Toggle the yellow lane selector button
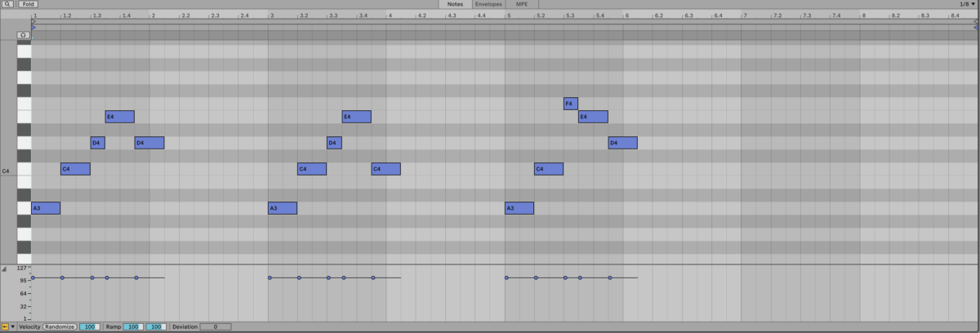Screen dimensions: 980x333 5,326
